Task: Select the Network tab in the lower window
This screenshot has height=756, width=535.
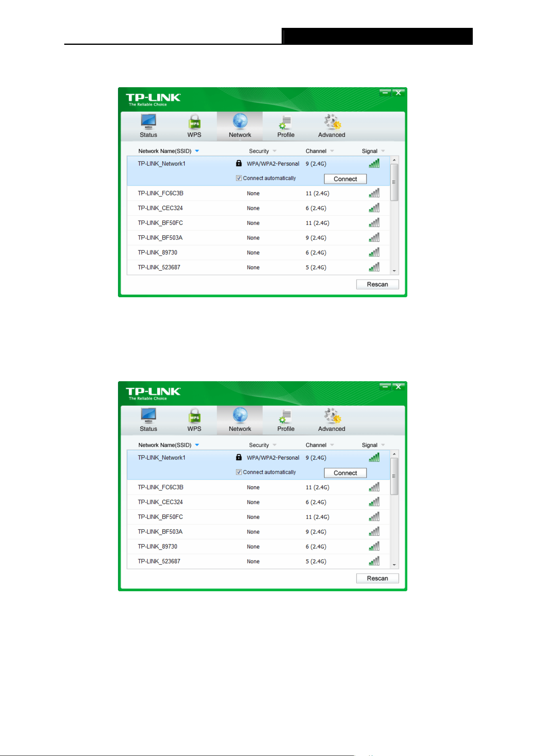Action: pyautogui.click(x=240, y=420)
